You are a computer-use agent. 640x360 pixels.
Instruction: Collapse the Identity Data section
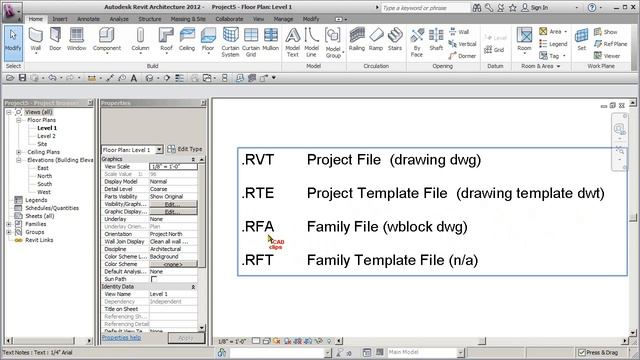(193, 287)
